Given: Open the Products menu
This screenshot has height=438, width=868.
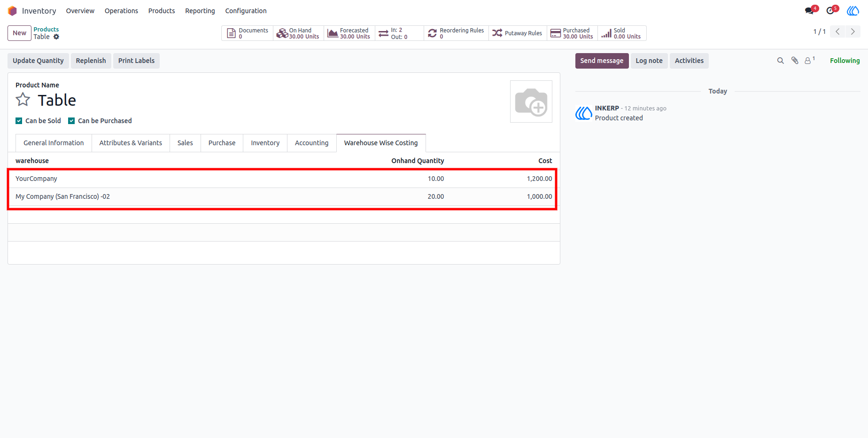Looking at the screenshot, I should tap(162, 11).
